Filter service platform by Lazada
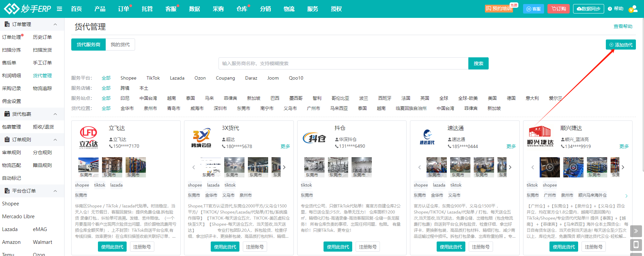Image resolution: width=644 pixels, height=256 pixels. point(177,78)
